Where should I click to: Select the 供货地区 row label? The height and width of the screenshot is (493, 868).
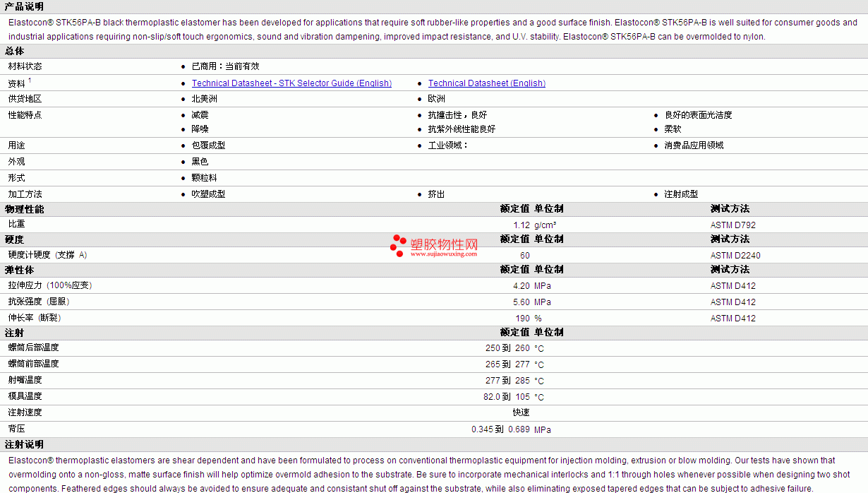point(25,99)
